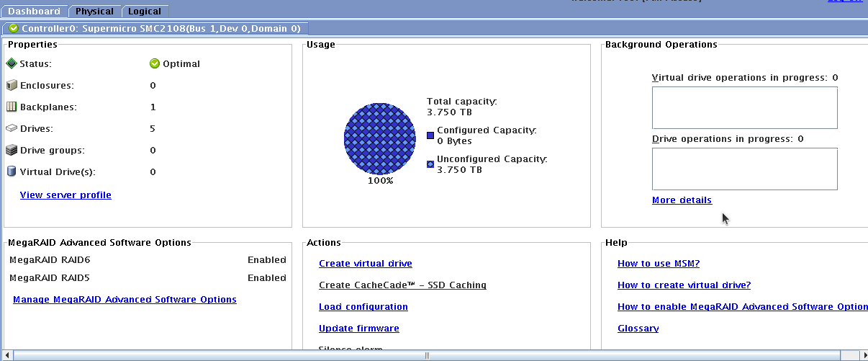Image resolution: width=868 pixels, height=361 pixels.
Task: Switch to the Physical tab
Action: (94, 11)
